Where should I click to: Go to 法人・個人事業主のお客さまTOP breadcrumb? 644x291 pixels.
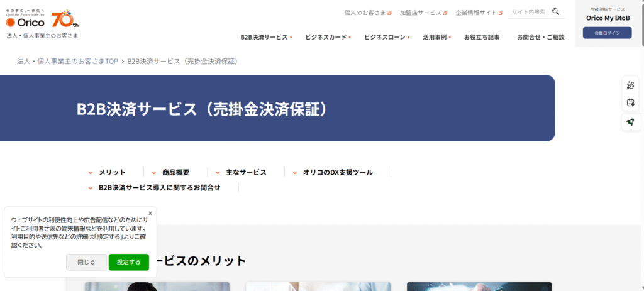(67, 62)
